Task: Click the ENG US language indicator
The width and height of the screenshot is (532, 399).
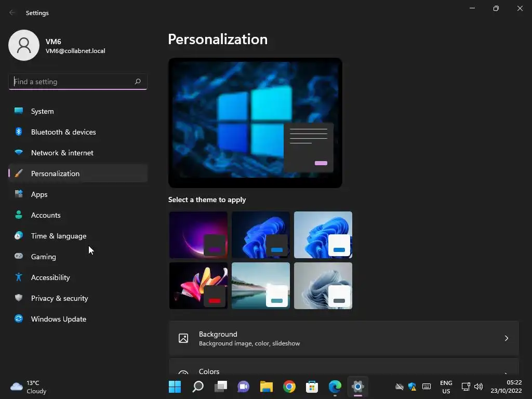Action: (x=446, y=387)
